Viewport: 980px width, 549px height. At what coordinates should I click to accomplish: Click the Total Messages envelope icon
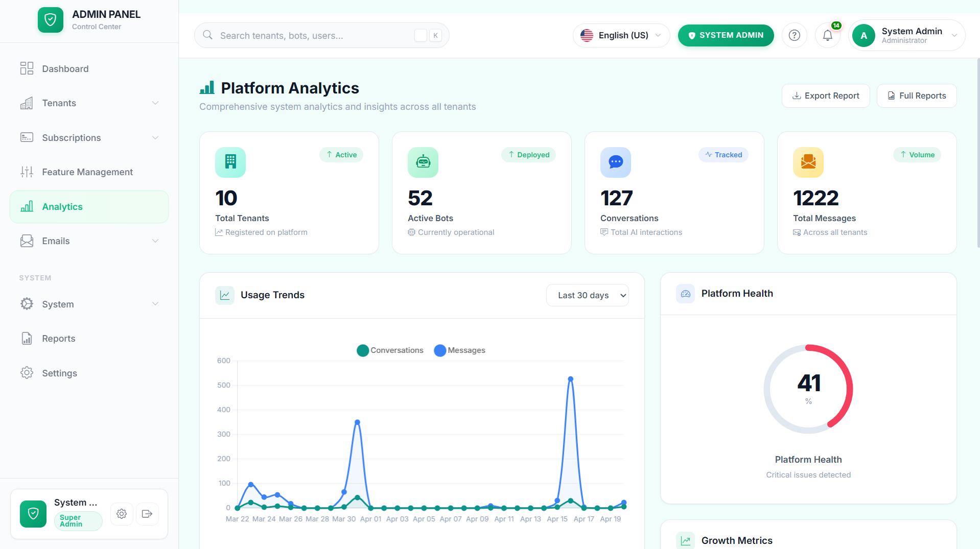click(808, 162)
